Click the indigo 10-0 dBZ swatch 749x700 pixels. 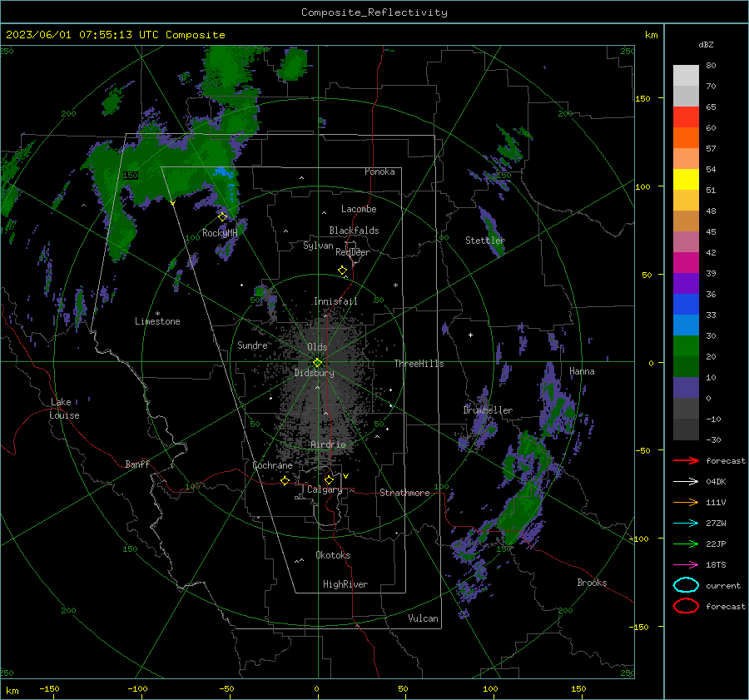[686, 388]
